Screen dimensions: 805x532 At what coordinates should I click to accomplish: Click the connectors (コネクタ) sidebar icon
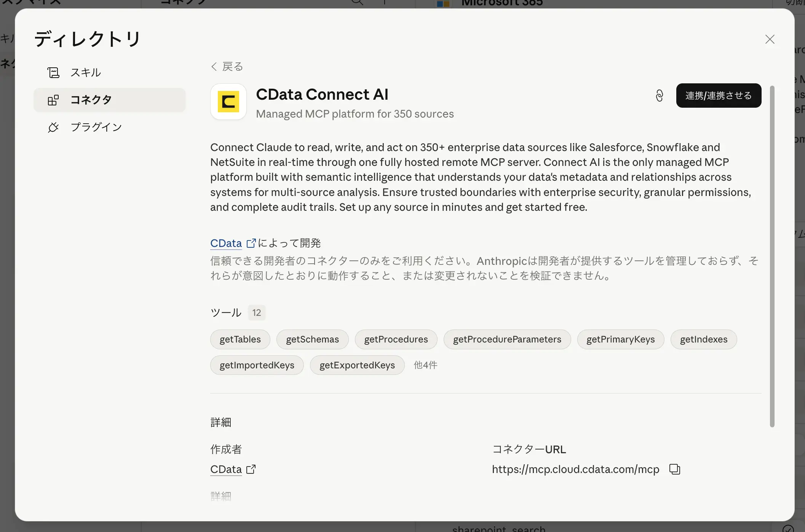click(53, 100)
